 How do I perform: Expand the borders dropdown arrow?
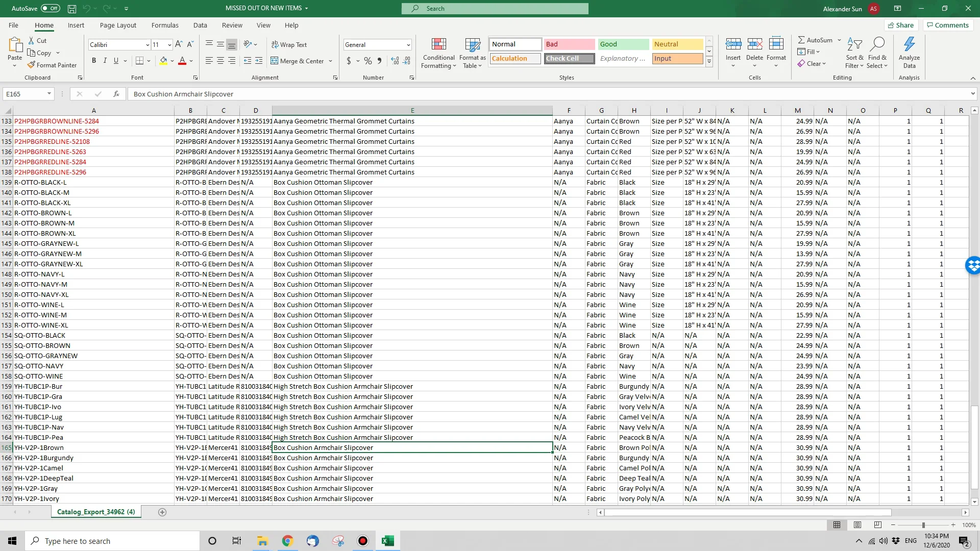point(149,60)
